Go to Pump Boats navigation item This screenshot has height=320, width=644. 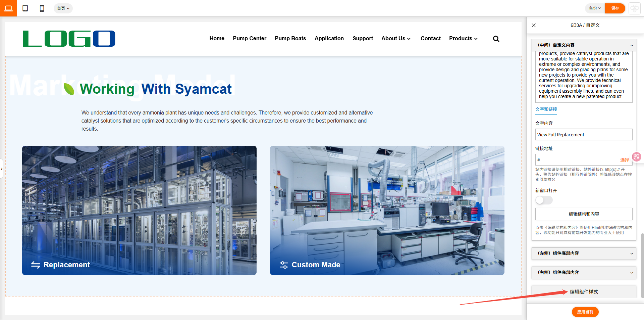290,39
